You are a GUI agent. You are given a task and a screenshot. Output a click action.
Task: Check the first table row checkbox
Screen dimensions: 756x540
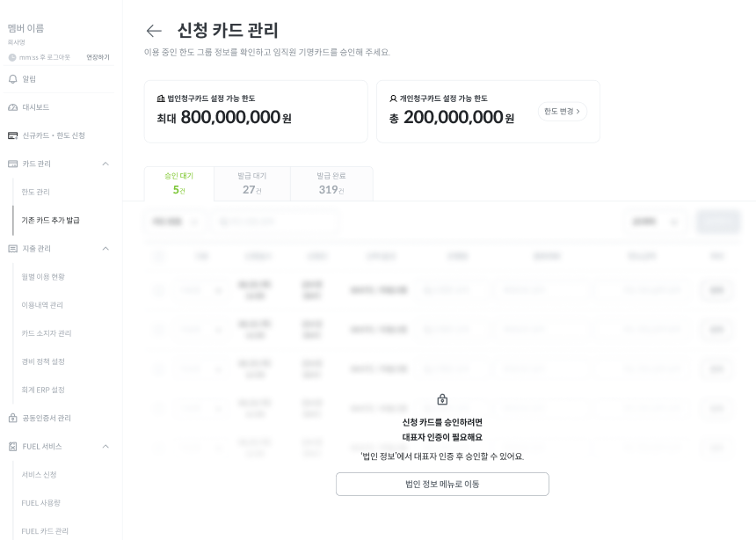point(158,290)
